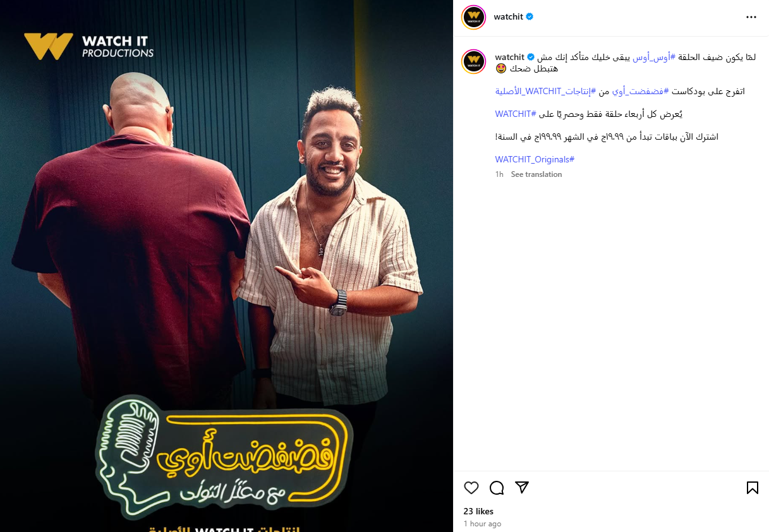This screenshot has height=532, width=769.
Task: View the 23 likes list
Action: coord(478,511)
